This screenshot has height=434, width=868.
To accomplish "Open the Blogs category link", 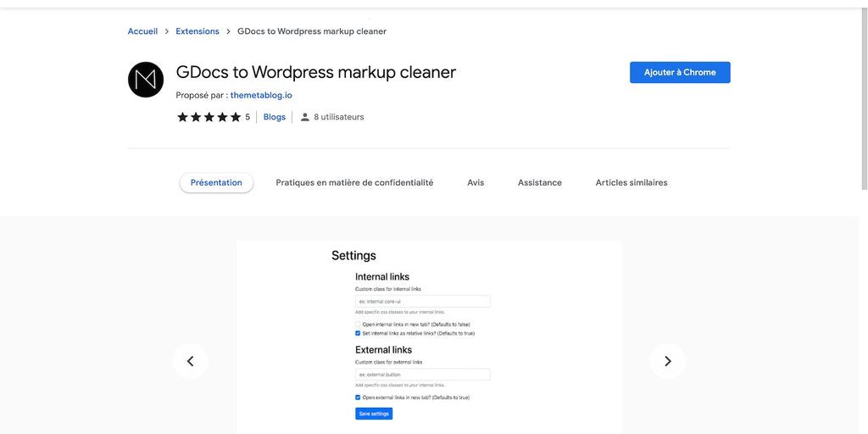I will [x=275, y=117].
